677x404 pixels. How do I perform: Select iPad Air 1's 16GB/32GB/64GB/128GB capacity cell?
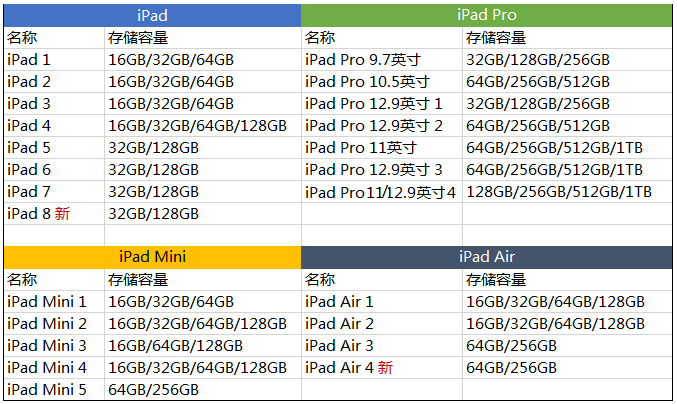(x=567, y=302)
